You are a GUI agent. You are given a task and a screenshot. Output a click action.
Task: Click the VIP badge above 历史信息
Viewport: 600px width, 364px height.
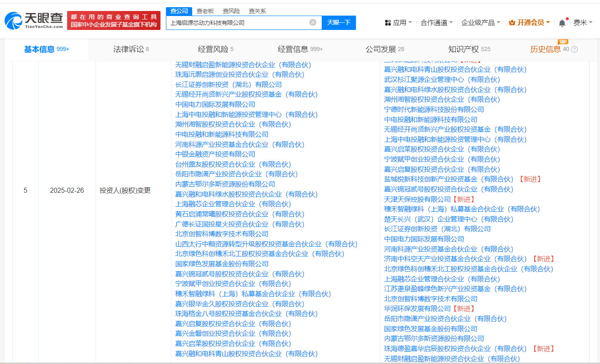563,42
